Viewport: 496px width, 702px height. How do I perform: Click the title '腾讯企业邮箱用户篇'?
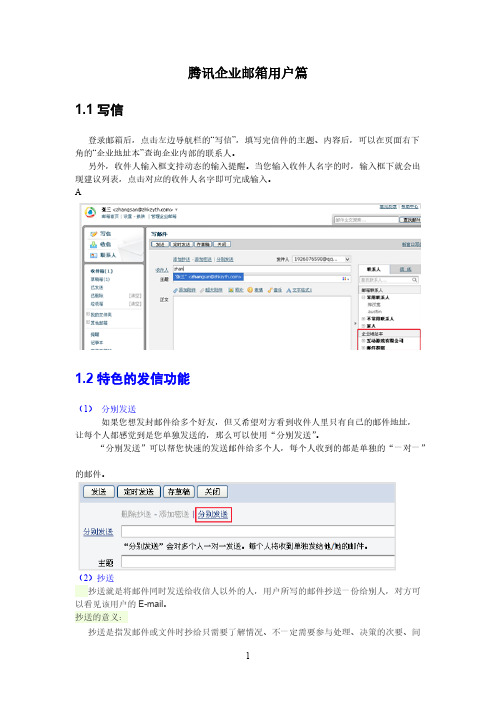[x=248, y=73]
